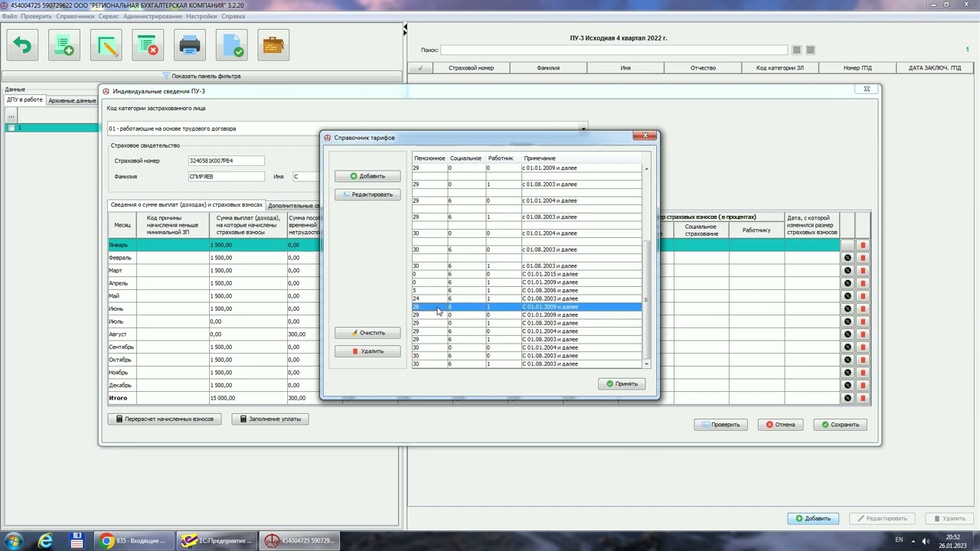Click the percent icon in Февраль row
980x551 pixels.
pyautogui.click(x=848, y=258)
